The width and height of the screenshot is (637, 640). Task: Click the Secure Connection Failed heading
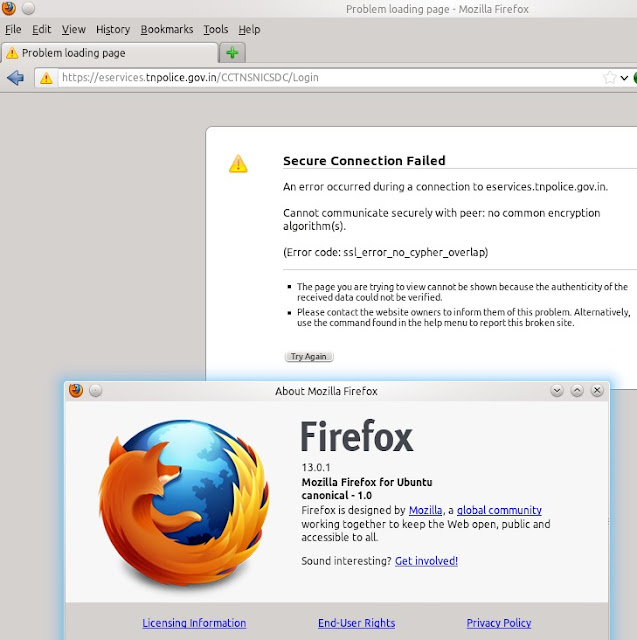[364, 160]
